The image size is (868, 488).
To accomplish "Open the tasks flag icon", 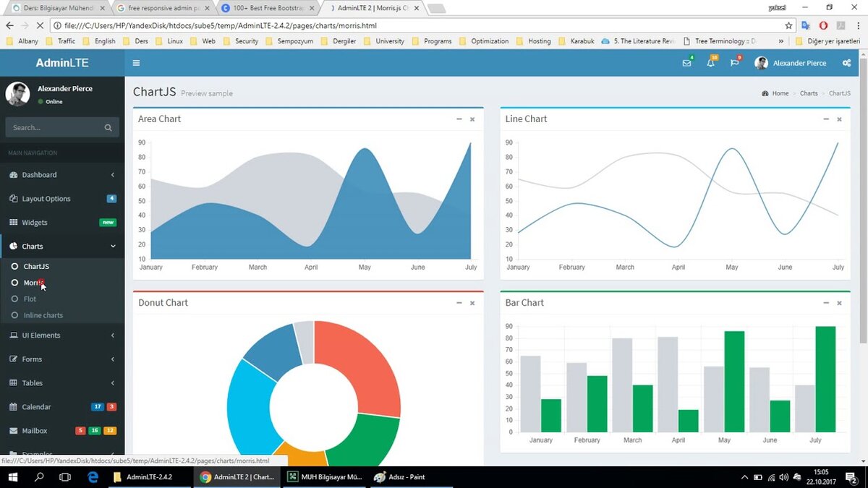I will (x=734, y=63).
